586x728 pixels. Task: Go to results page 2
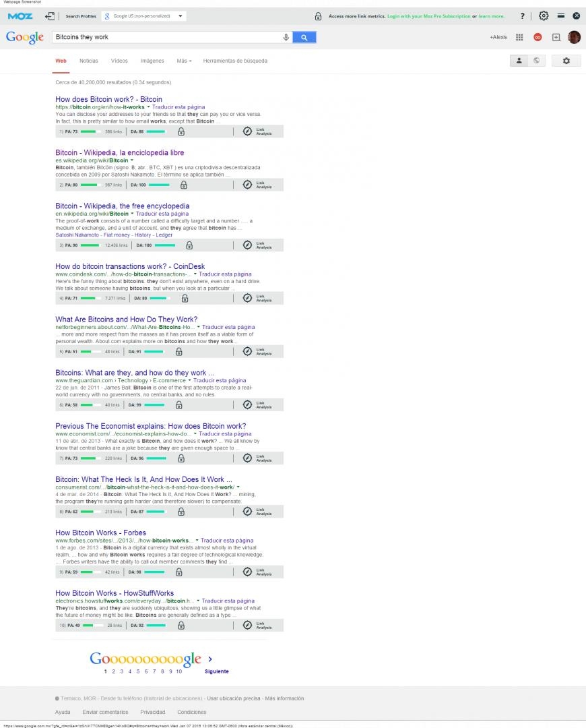(x=113, y=671)
